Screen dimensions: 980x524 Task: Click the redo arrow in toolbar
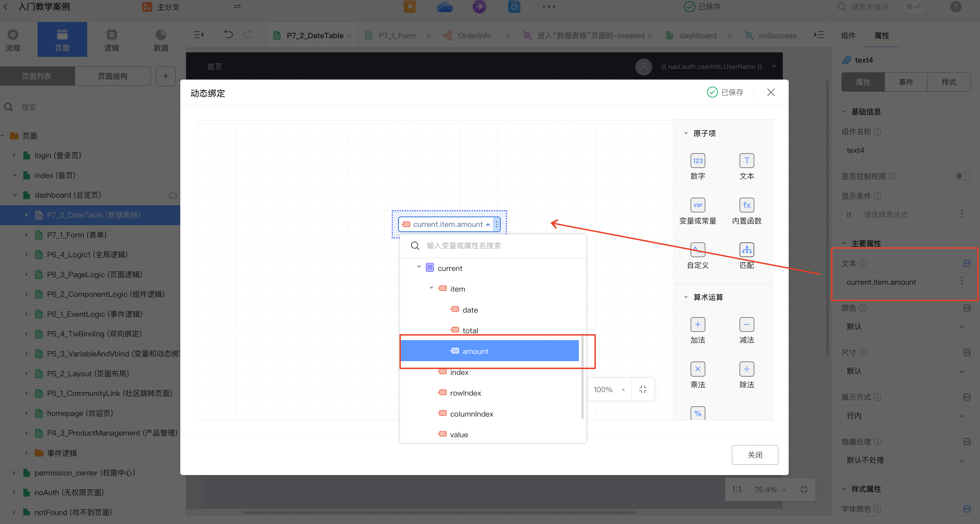coord(248,35)
